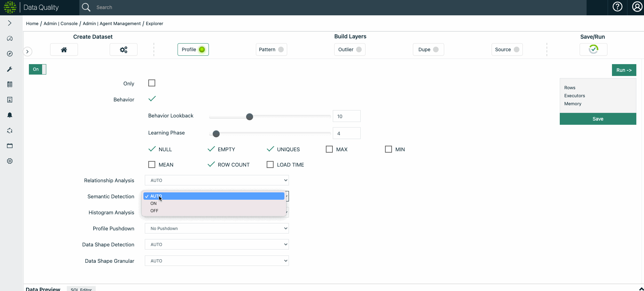Screen dimensions: 644x291
Task: Click the Save/Run checkmark icon
Action: pyautogui.click(x=593, y=49)
